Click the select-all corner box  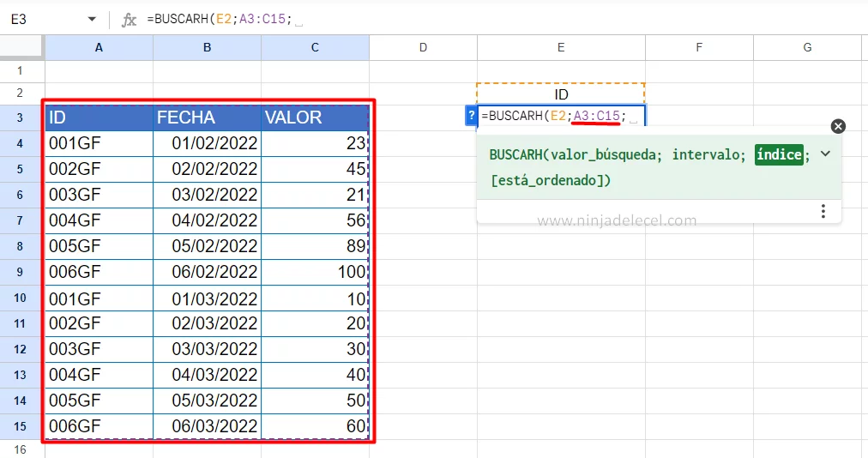[x=21, y=47]
